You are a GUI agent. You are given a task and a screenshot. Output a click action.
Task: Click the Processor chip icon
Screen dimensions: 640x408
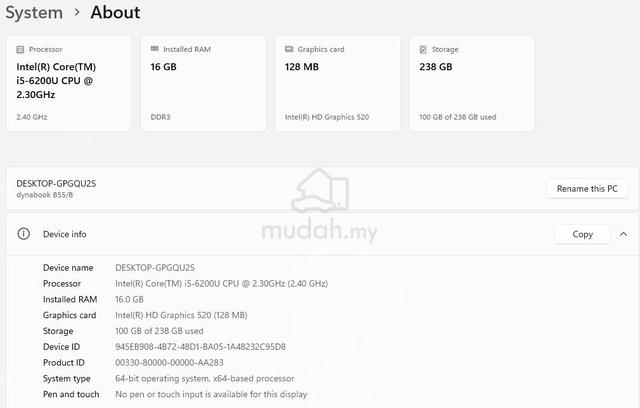[20, 49]
